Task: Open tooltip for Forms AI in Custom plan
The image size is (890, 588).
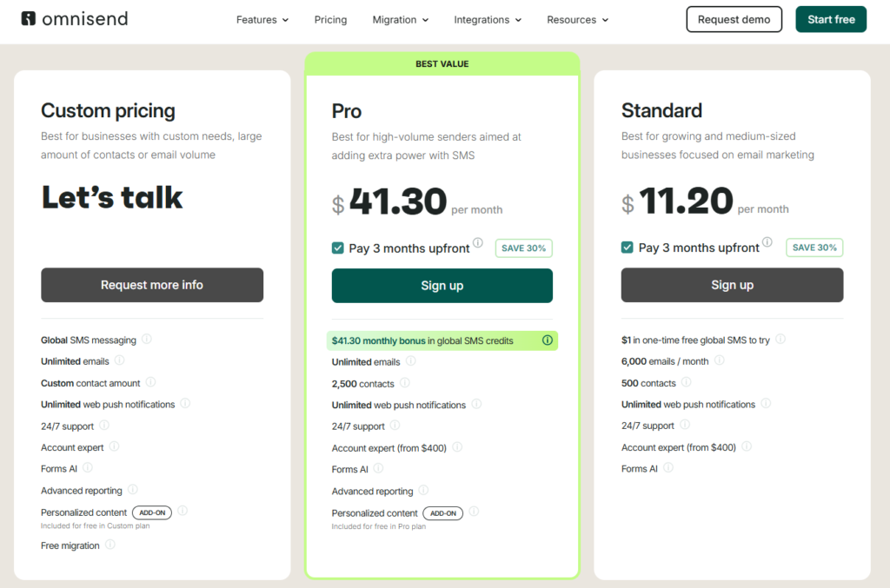Action: pyautogui.click(x=89, y=468)
